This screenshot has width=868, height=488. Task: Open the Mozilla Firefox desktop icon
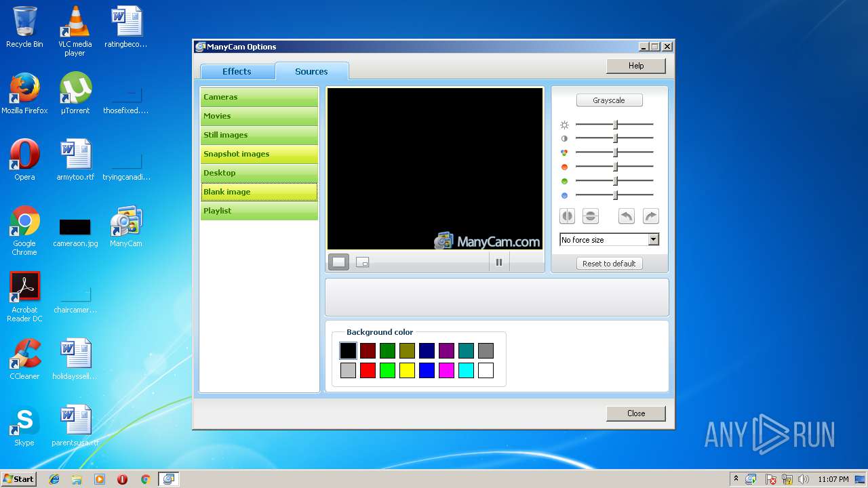24,94
